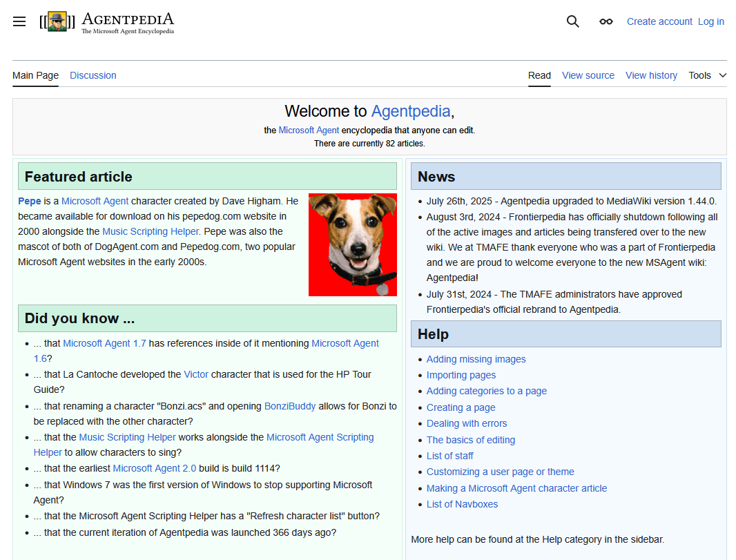This screenshot has width=736, height=560.
Task: Open Microsoft Agent link in welcome banner
Action: (309, 130)
